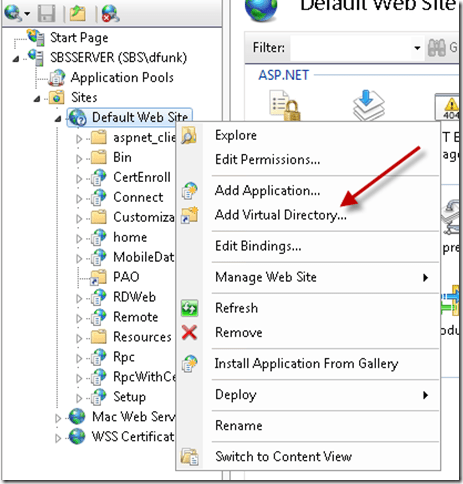
Task: Click the Save floppy disk toolbar icon
Action: point(46,14)
